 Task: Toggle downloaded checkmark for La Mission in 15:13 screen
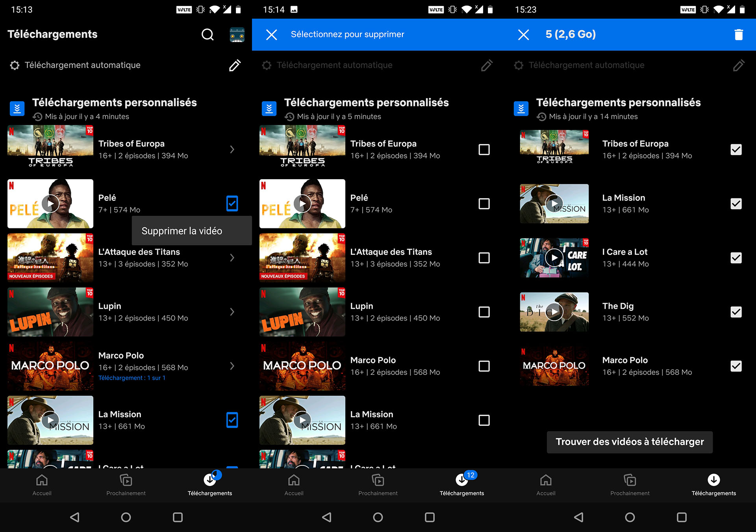(232, 420)
